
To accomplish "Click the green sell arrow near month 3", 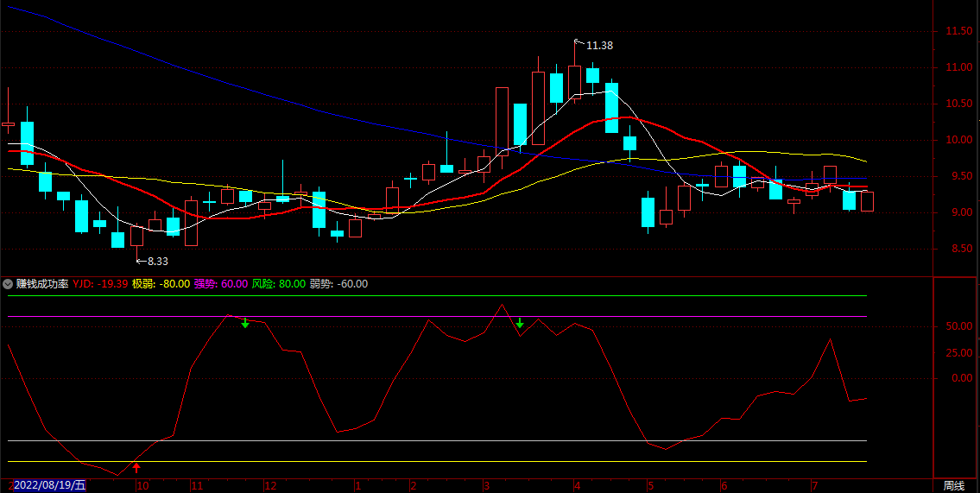I will point(520,322).
